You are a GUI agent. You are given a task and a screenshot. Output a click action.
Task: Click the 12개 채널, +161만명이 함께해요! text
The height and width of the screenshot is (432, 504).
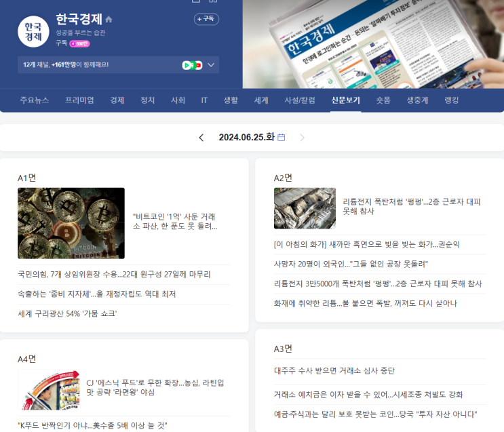point(66,65)
